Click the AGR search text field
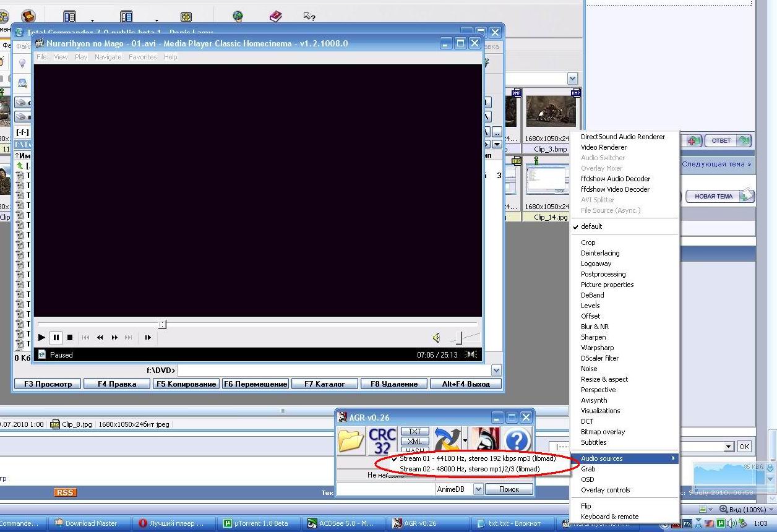The width and height of the screenshot is (777, 532). click(x=385, y=489)
